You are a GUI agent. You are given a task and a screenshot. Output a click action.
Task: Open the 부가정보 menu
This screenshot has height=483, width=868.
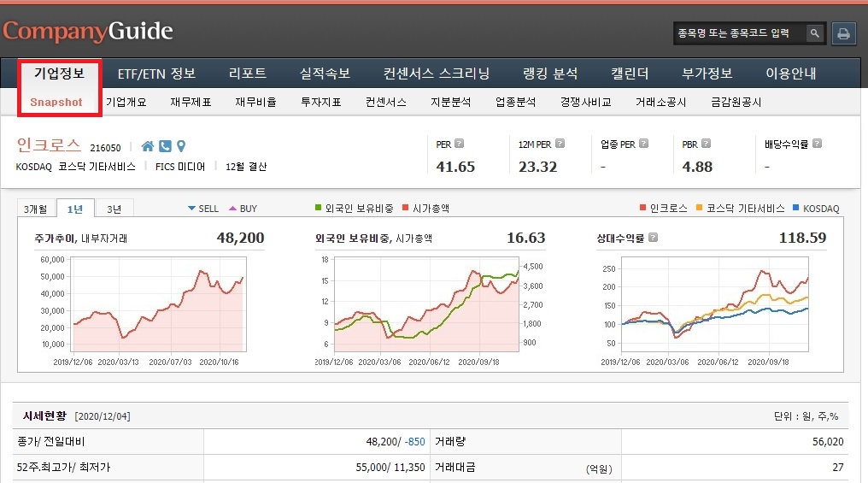707,74
